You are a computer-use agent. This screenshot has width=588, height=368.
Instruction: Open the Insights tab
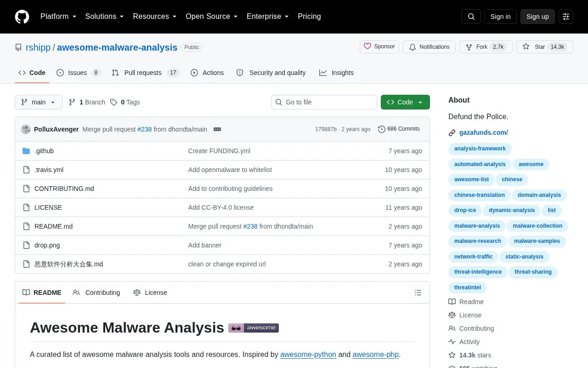click(337, 73)
